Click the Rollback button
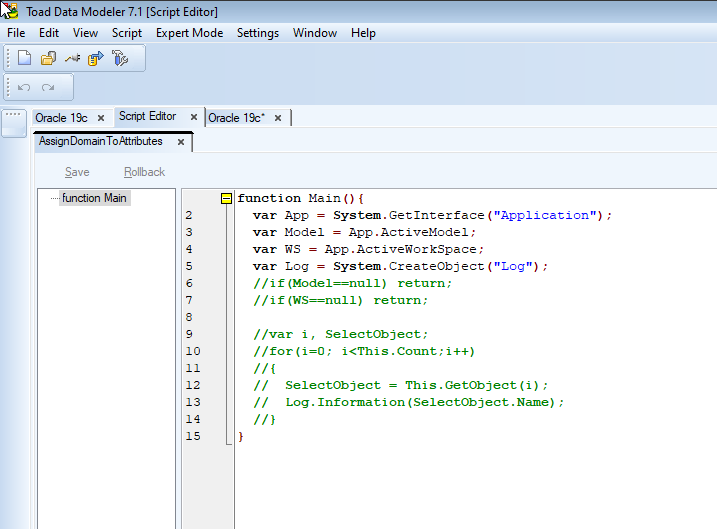The height and width of the screenshot is (529, 717). tap(144, 172)
